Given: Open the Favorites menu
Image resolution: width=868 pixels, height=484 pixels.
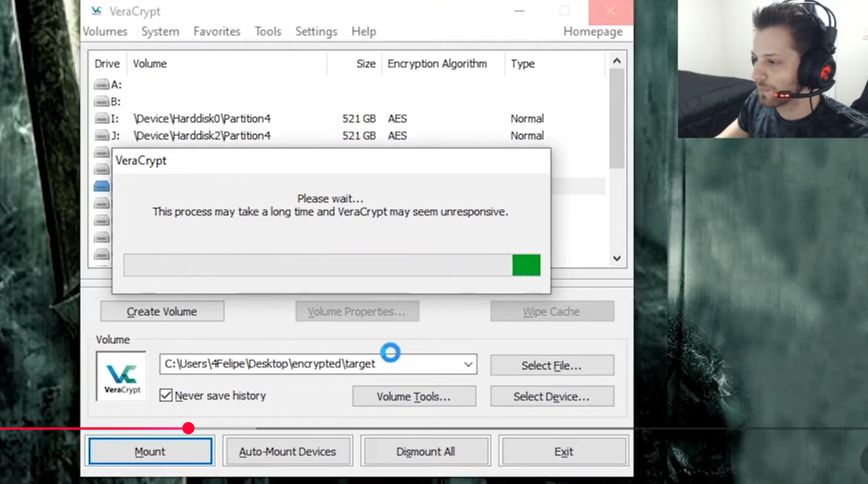Looking at the screenshot, I should 217,32.
